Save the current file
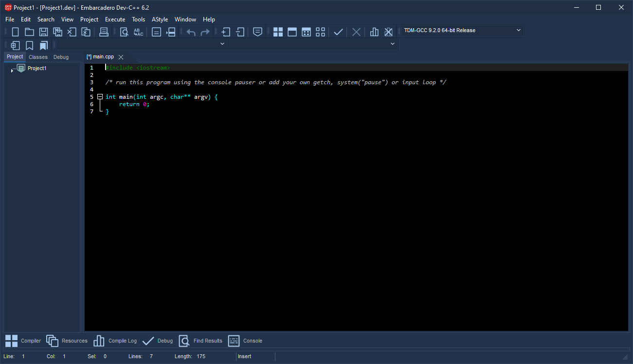 tap(43, 32)
